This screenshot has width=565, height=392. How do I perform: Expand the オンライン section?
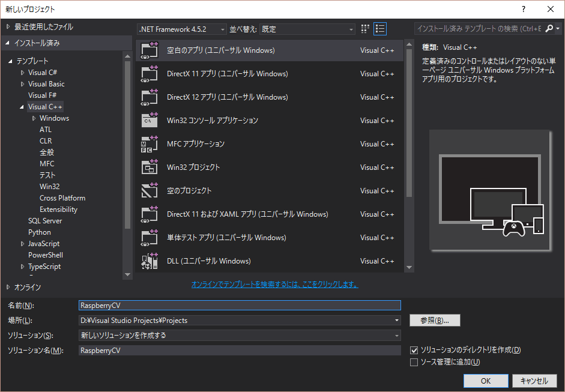(x=8, y=287)
